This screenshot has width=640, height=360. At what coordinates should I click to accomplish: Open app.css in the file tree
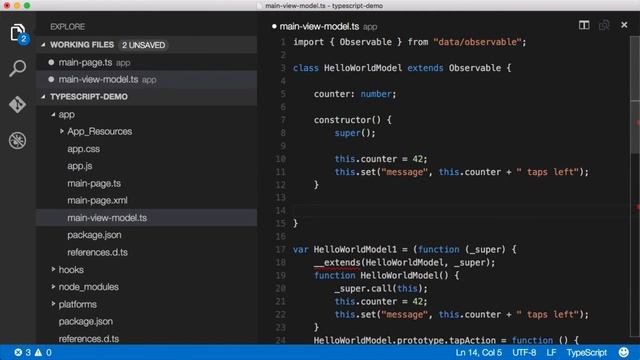coord(83,149)
